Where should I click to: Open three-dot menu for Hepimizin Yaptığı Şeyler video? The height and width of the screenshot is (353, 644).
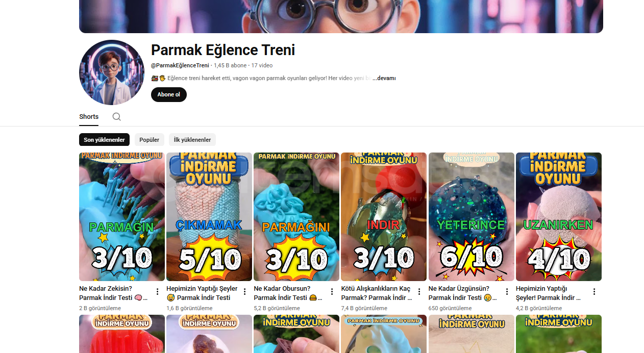tap(244, 292)
